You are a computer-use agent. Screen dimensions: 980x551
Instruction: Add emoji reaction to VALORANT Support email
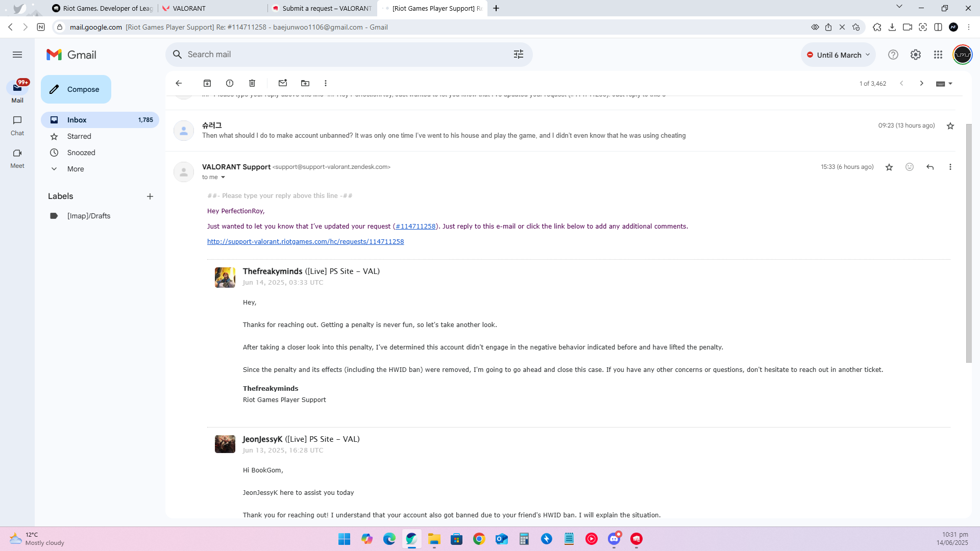click(x=910, y=167)
